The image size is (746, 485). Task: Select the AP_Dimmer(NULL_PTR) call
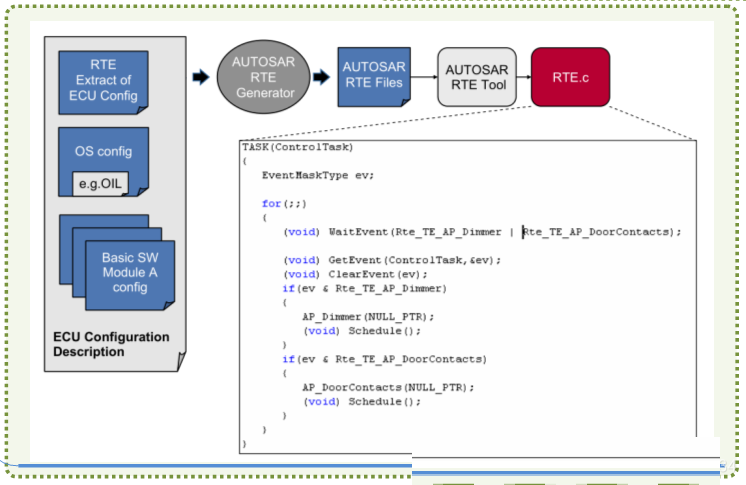[x=368, y=317]
